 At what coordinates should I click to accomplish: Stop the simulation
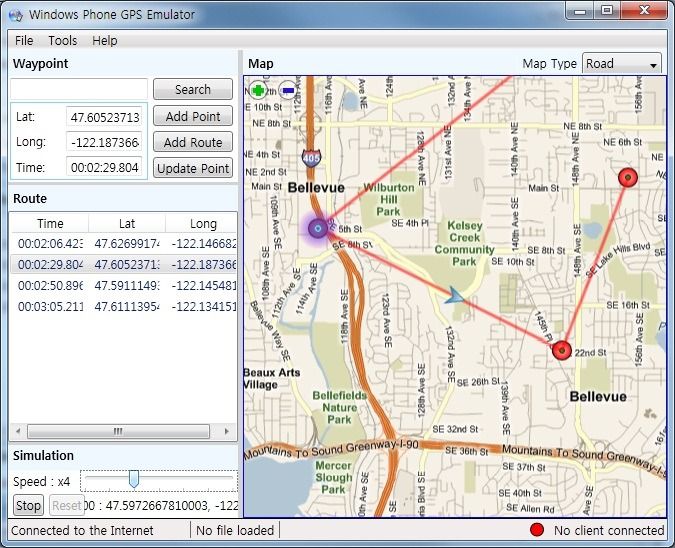[28, 505]
